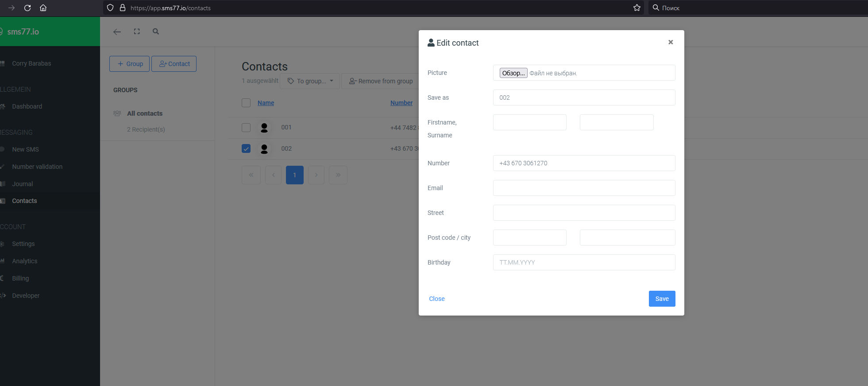Click the Close link in the dialog
Image resolution: width=868 pixels, height=386 pixels.
click(x=437, y=299)
